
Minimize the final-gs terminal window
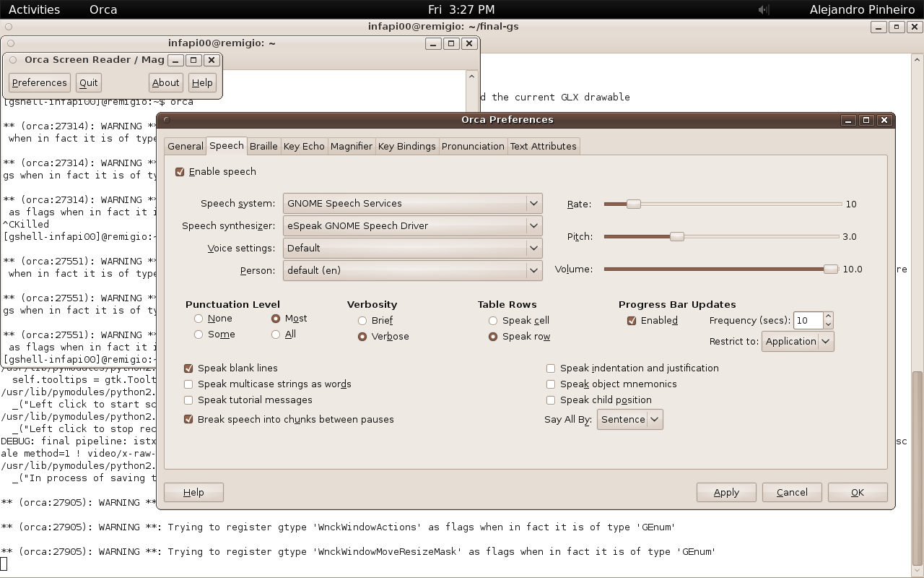pyautogui.click(x=879, y=27)
